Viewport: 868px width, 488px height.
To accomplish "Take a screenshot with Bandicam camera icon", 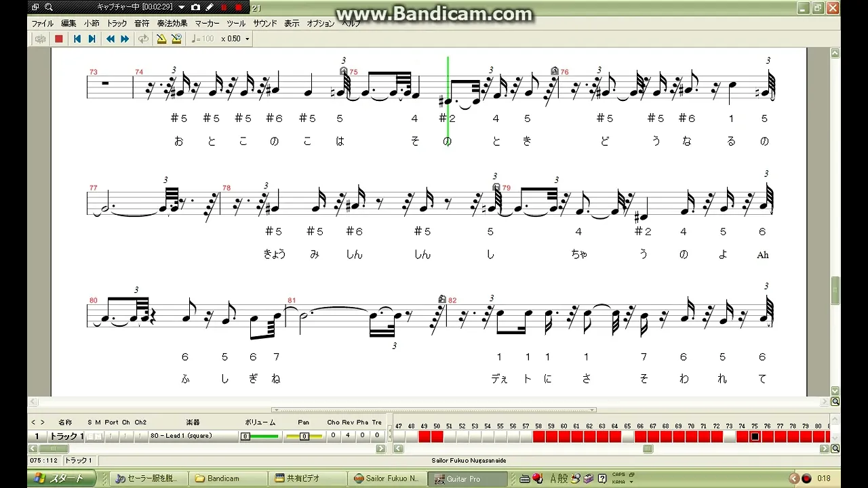I will tap(195, 7).
